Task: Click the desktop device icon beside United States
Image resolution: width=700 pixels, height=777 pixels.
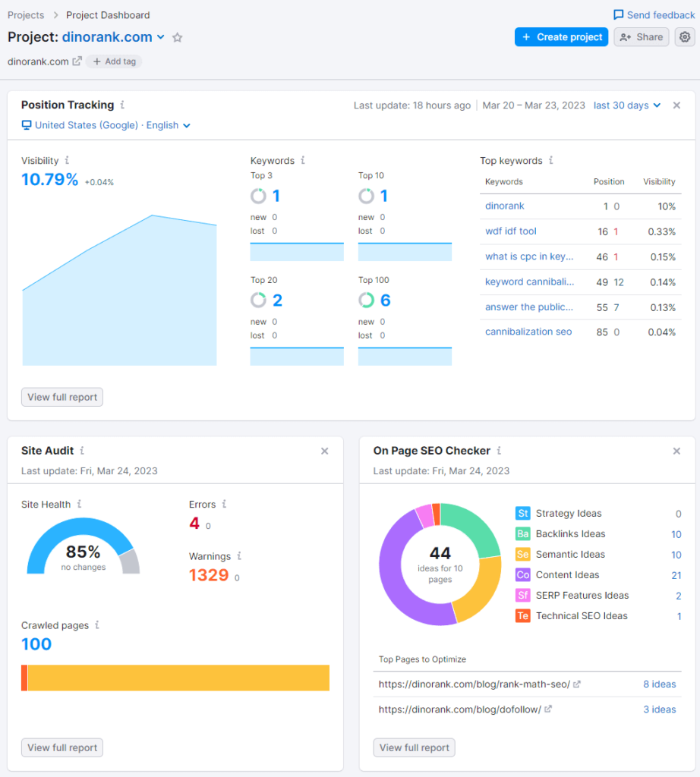Action: pyautogui.click(x=27, y=125)
